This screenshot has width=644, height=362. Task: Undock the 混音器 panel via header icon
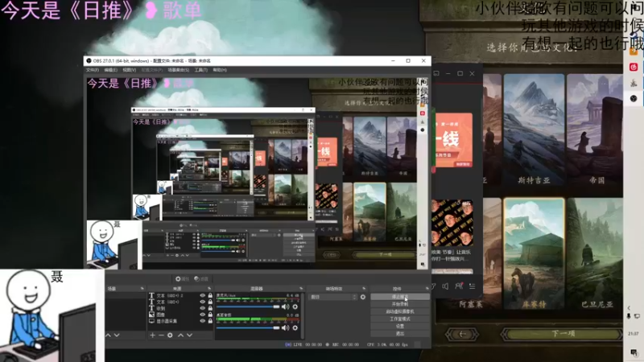pos(301,289)
